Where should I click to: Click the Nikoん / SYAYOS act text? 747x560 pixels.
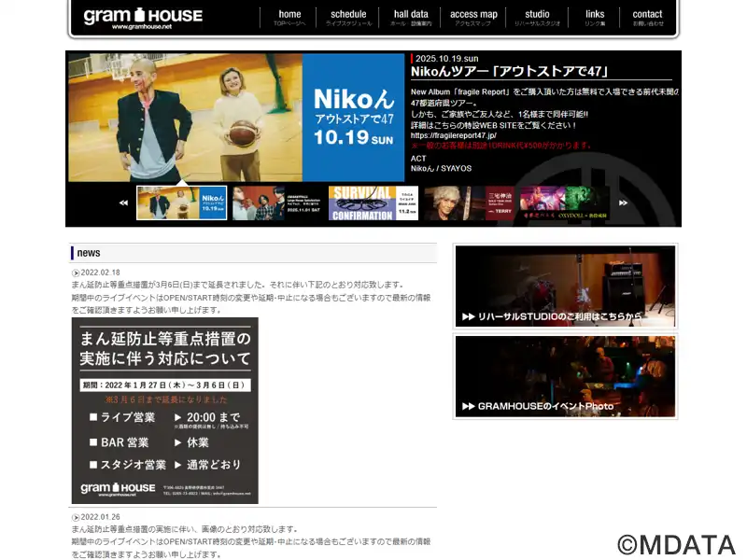[441, 169]
